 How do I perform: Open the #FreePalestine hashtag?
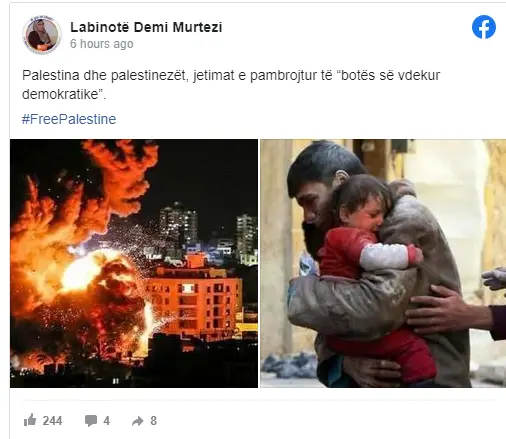[69, 119]
